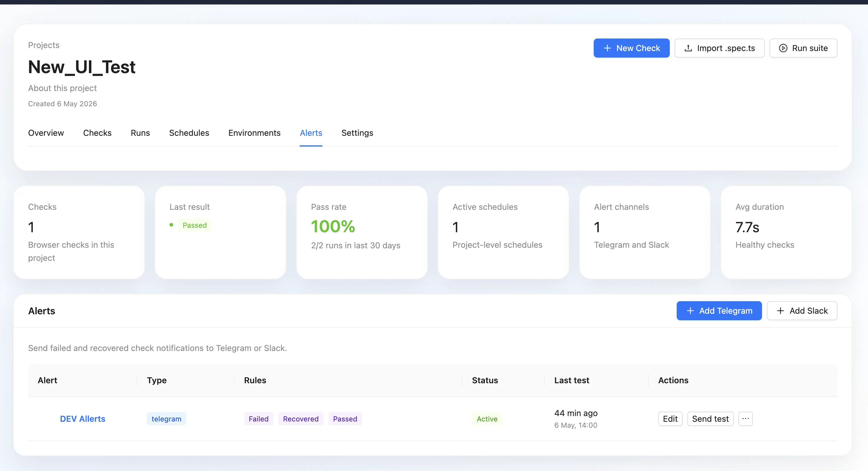The width and height of the screenshot is (868, 471).
Task: Send test for DEV Allerts
Action: click(x=710, y=419)
